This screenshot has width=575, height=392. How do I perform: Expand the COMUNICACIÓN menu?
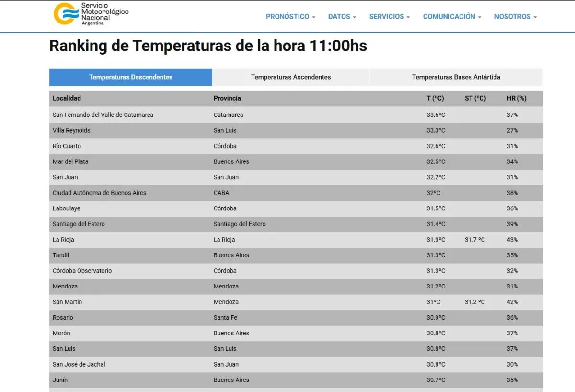click(x=452, y=17)
